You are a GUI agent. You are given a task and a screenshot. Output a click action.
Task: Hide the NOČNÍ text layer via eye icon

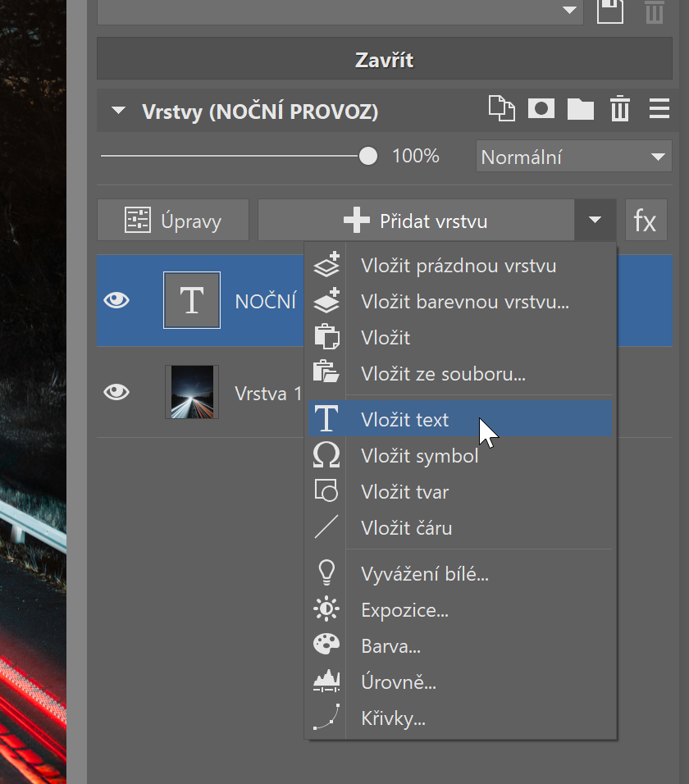116,301
